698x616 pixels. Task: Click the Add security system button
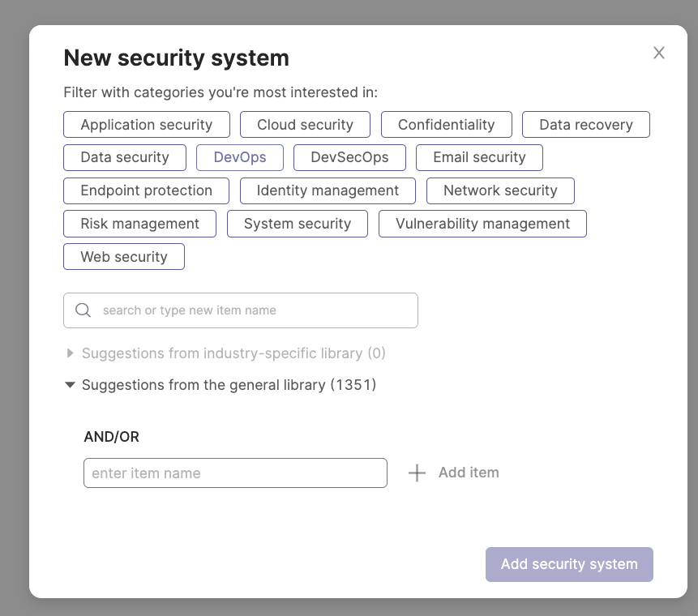tap(569, 564)
